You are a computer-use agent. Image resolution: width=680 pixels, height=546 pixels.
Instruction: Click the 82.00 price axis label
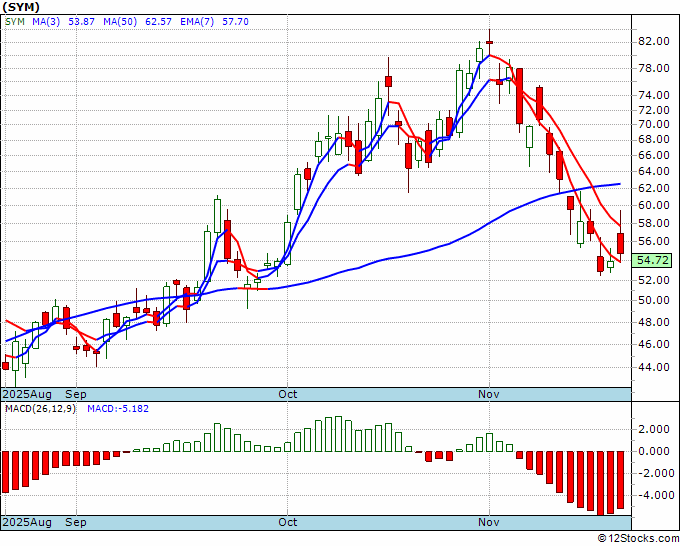point(653,42)
